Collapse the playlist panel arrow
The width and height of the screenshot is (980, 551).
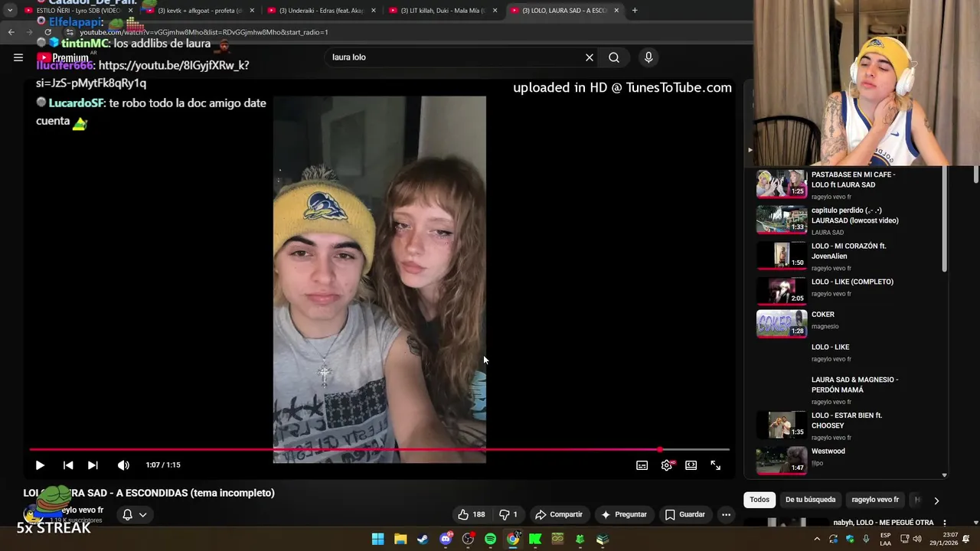tap(750, 150)
